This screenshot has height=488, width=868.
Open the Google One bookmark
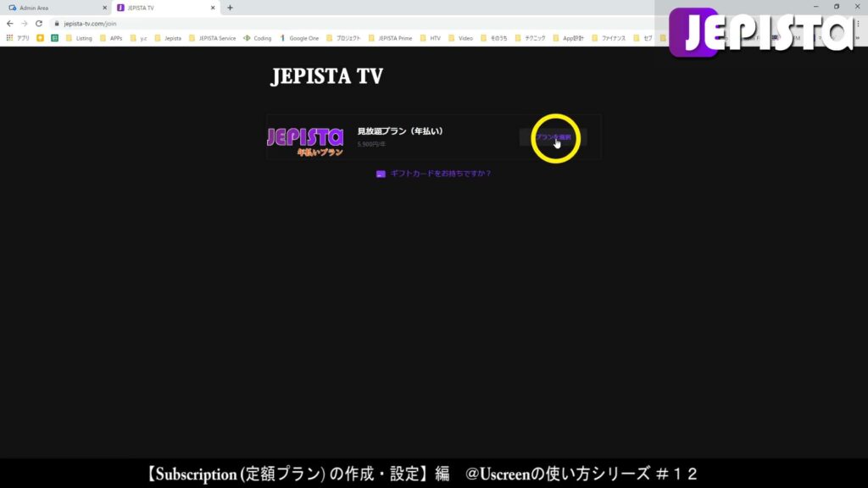(299, 38)
